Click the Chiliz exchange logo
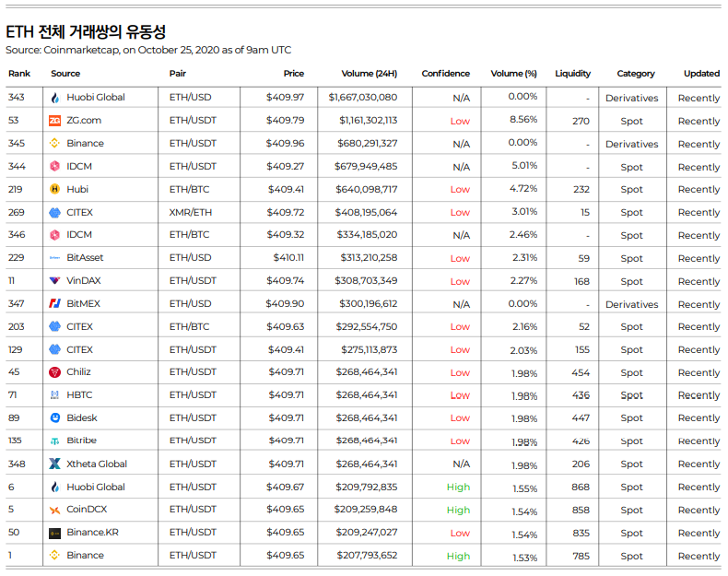 [x=54, y=372]
